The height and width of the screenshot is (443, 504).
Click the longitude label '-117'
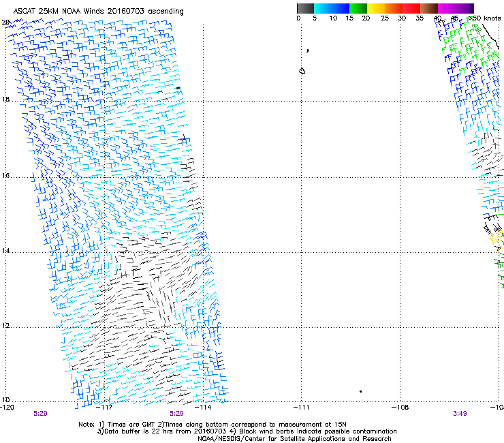point(105,407)
